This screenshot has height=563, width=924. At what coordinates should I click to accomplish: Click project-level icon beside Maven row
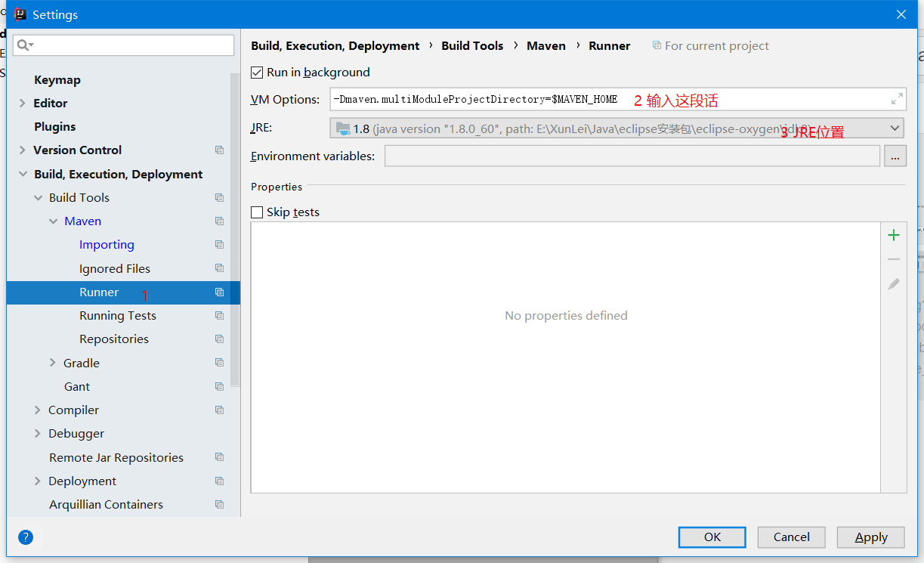219,221
